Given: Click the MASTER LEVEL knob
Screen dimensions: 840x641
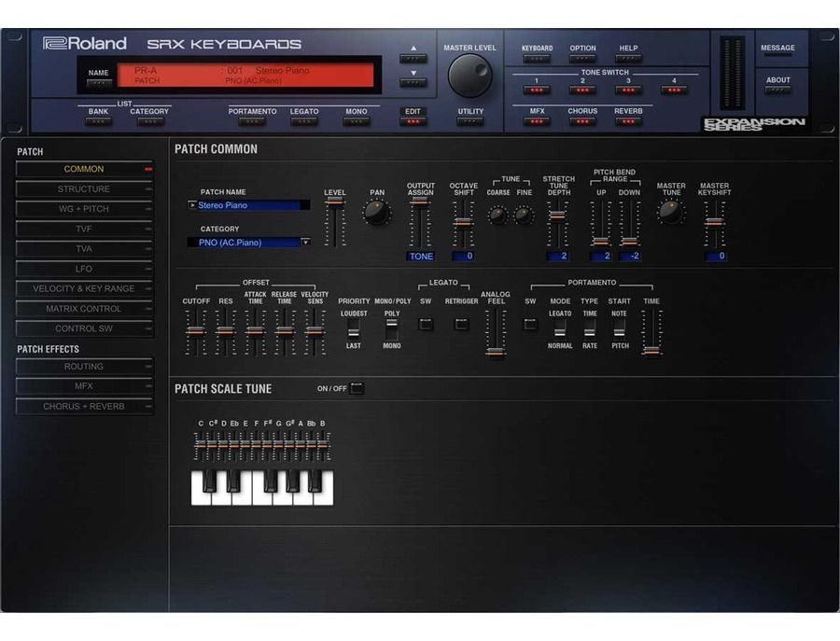Looking at the screenshot, I should click(x=469, y=76).
